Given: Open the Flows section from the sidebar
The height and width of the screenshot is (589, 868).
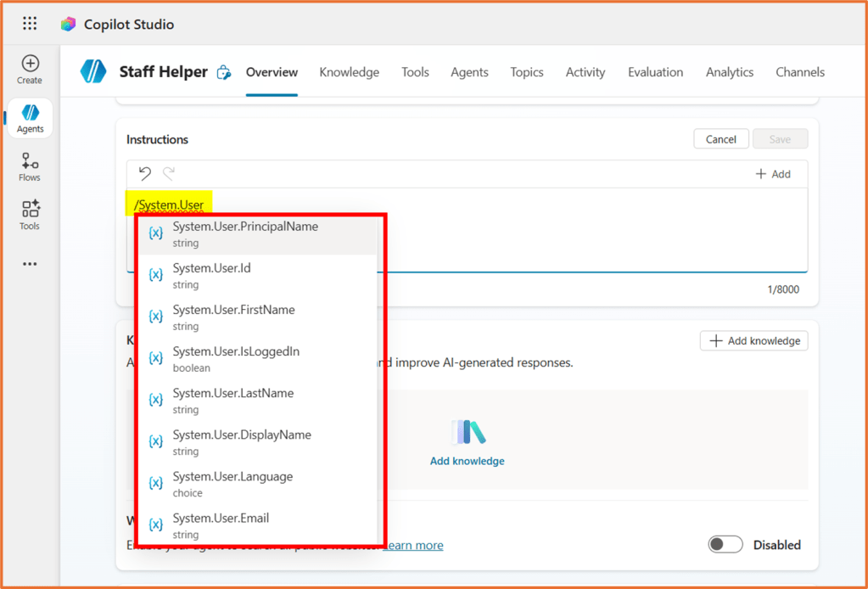Looking at the screenshot, I should click(29, 165).
